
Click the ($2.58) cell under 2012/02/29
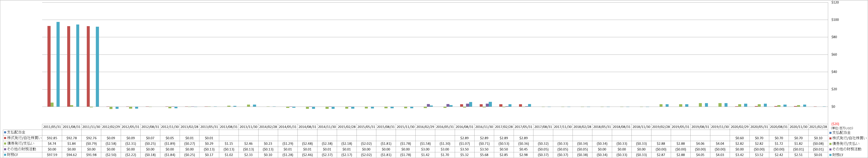tap(111, 144)
